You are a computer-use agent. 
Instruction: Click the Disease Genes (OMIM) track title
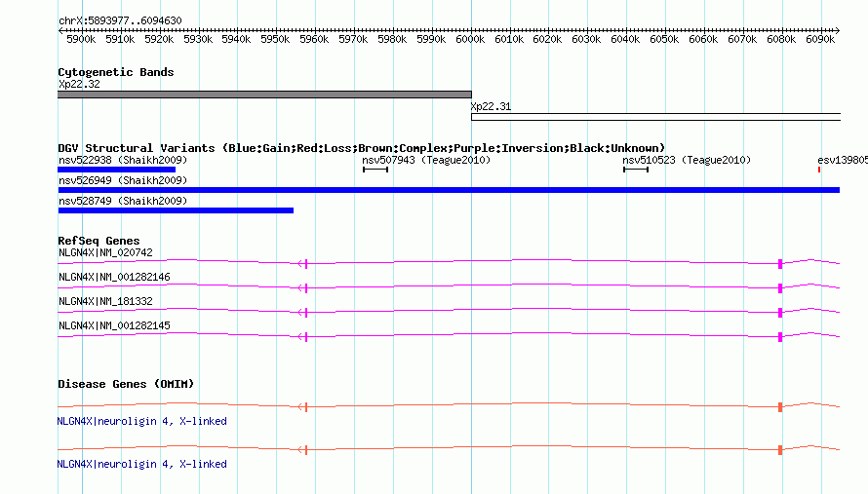[126, 384]
